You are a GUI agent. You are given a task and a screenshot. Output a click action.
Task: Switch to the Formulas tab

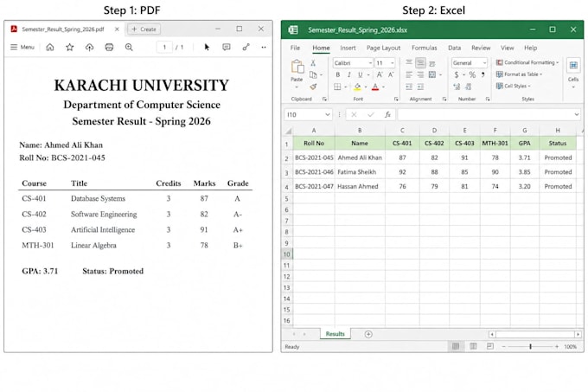pos(424,48)
